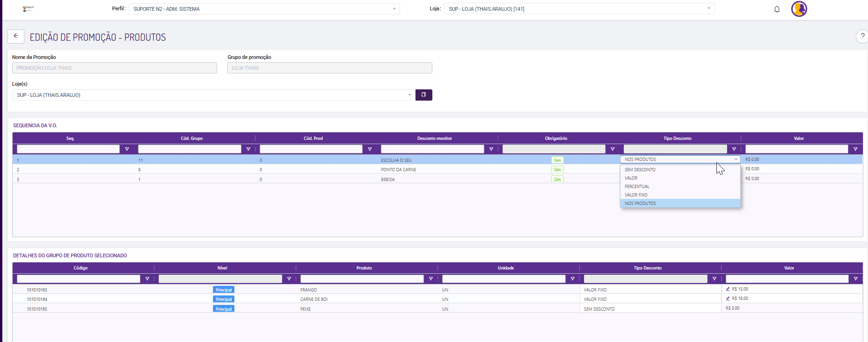The height and width of the screenshot is (342, 868).
Task: Select product code 101010163
Action: (x=37, y=290)
